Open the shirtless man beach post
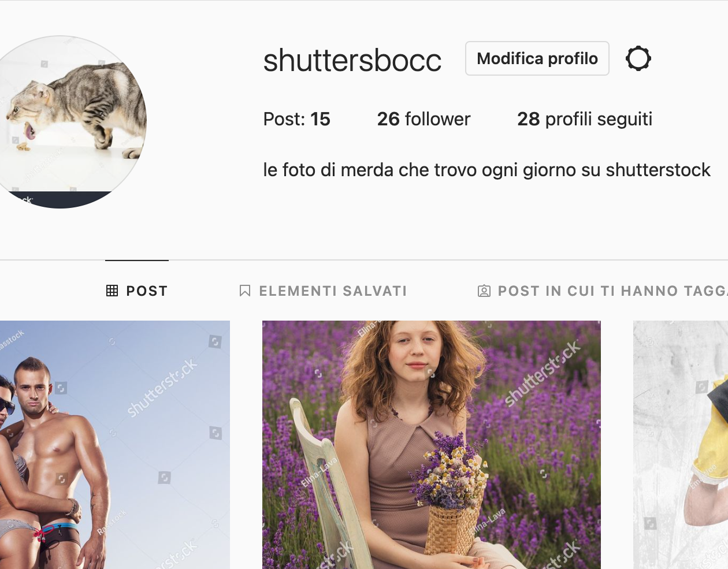 click(115, 445)
